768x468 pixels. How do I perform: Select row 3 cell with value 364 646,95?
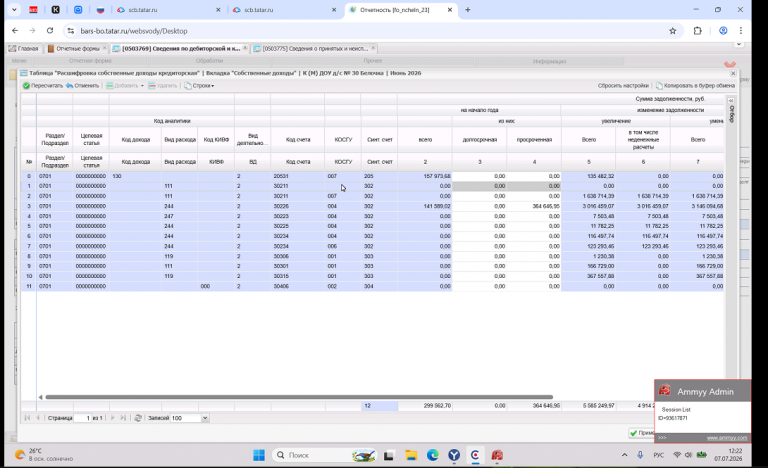(534, 206)
